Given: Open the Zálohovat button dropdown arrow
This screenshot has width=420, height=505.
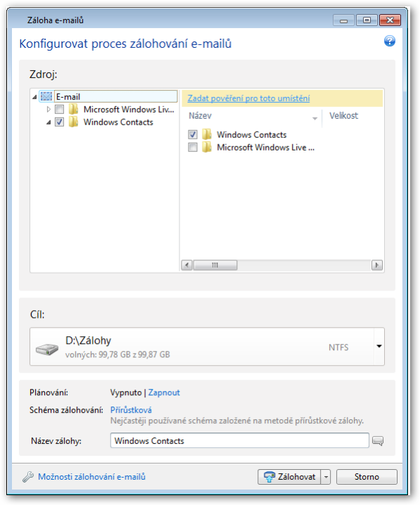Looking at the screenshot, I should (326, 477).
